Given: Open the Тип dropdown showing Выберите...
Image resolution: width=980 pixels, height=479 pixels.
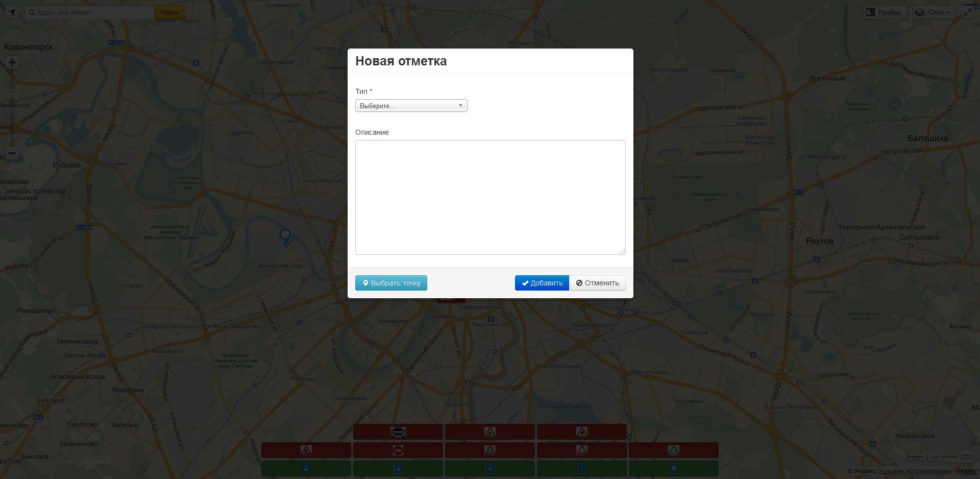Looking at the screenshot, I should click(x=411, y=106).
